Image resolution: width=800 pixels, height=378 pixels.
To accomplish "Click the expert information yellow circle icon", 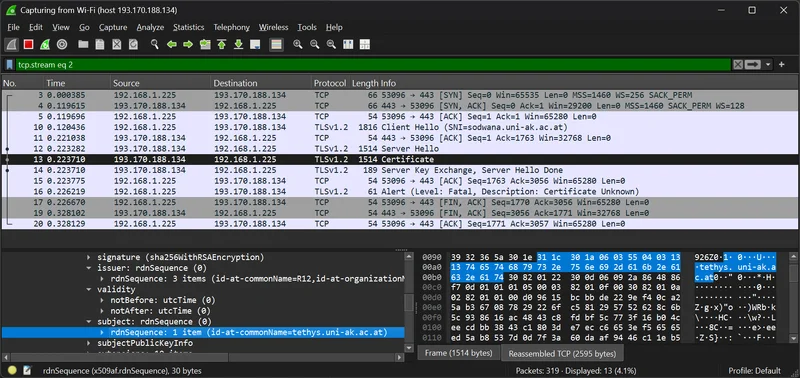I will (12, 371).
